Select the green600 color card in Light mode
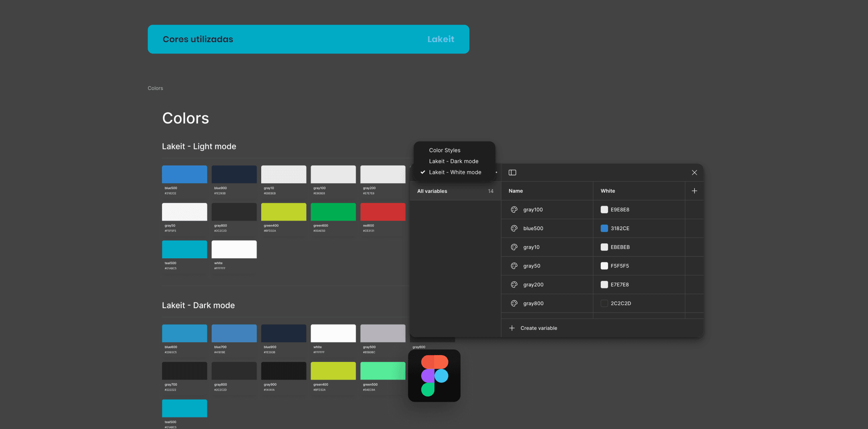 click(333, 219)
